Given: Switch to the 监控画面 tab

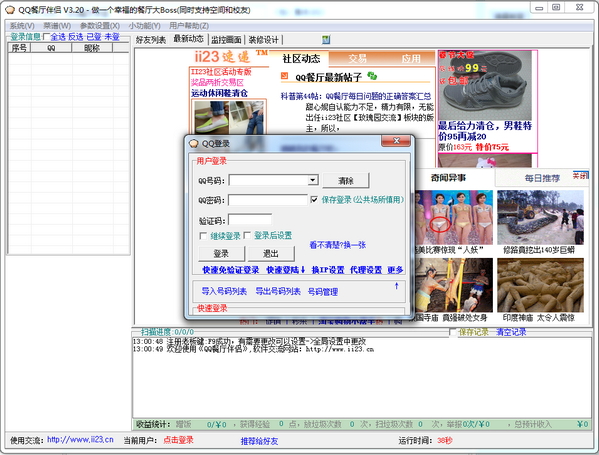Looking at the screenshot, I should (226, 40).
